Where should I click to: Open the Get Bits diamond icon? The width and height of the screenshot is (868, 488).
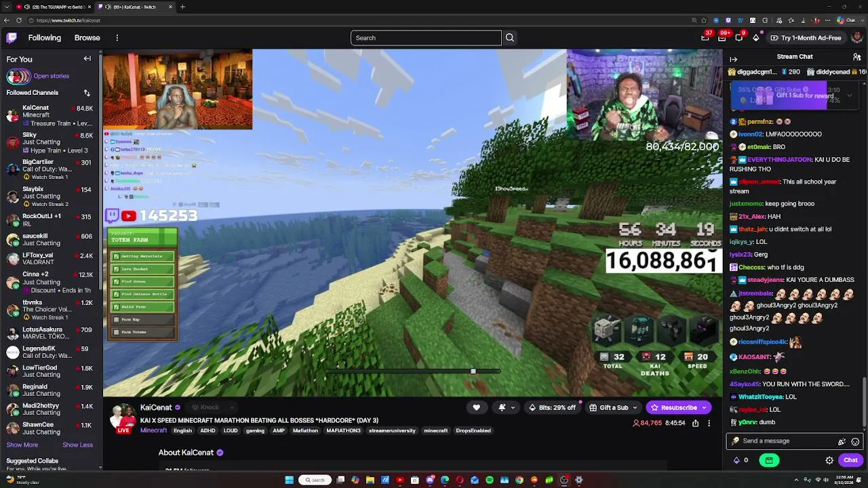tap(756, 38)
